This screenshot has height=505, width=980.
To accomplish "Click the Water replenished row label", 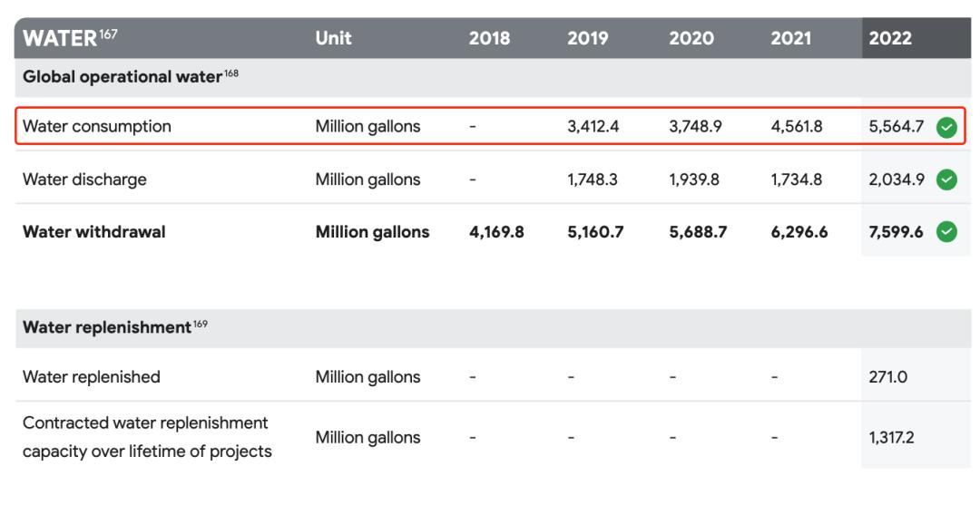I will [91, 376].
